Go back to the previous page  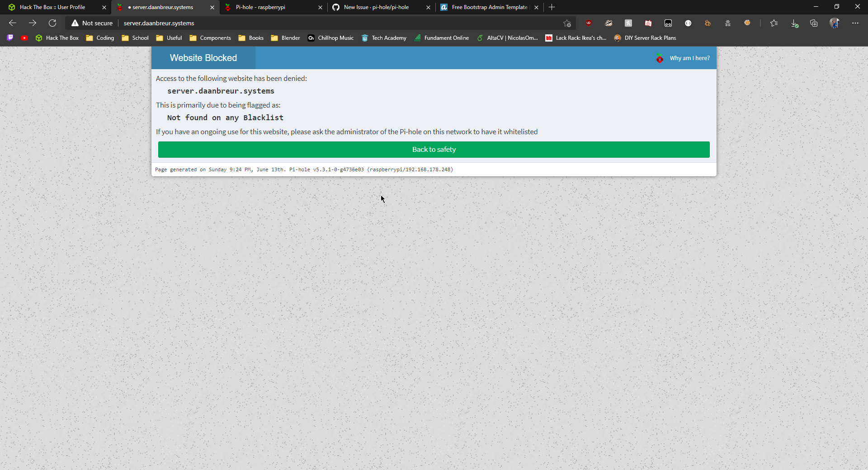tap(12, 23)
